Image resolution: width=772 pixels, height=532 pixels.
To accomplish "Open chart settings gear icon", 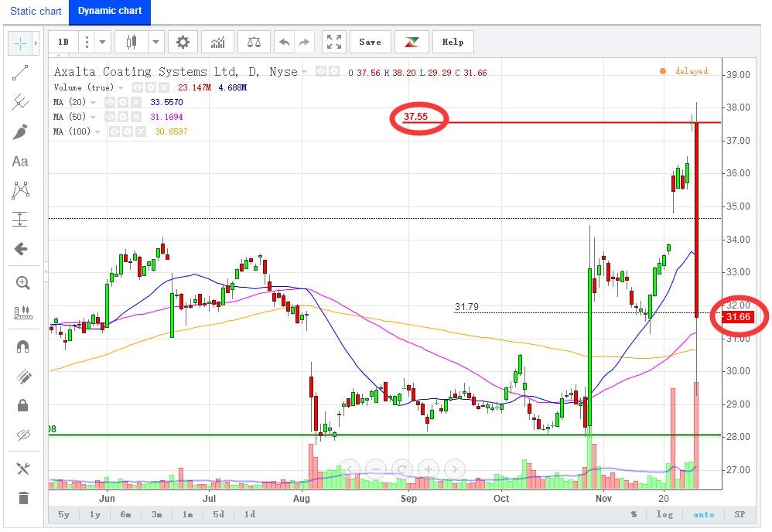I will pyautogui.click(x=183, y=42).
